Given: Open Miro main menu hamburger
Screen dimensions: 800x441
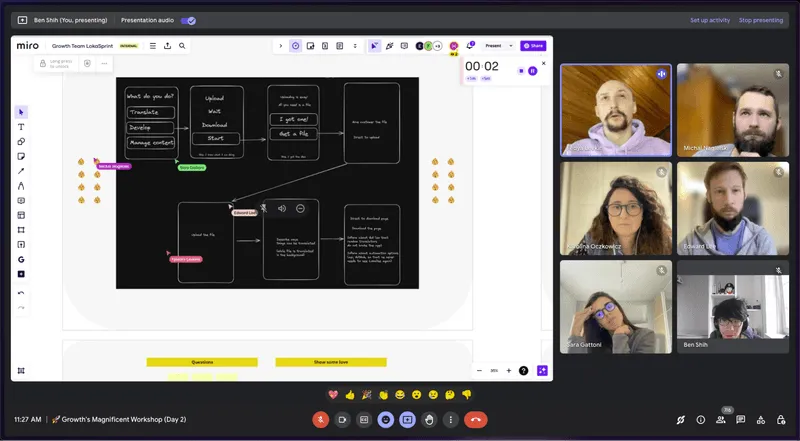Looking at the screenshot, I should coord(152,46).
